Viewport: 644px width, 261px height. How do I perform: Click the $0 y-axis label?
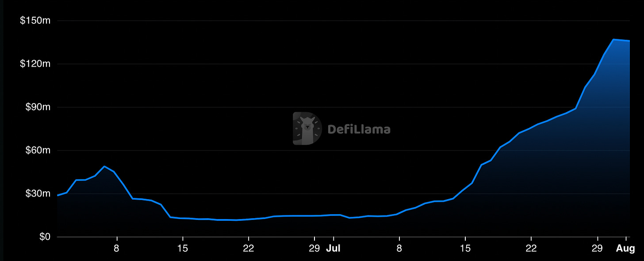[x=43, y=237]
